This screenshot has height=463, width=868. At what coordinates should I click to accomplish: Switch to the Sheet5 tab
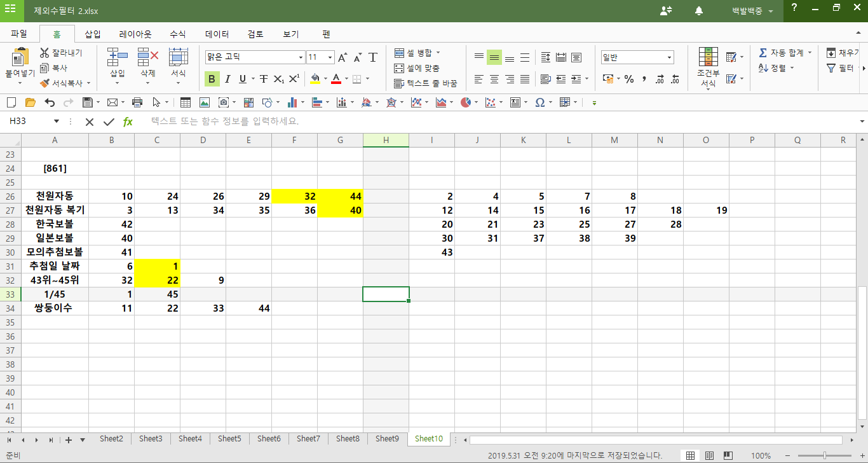229,439
